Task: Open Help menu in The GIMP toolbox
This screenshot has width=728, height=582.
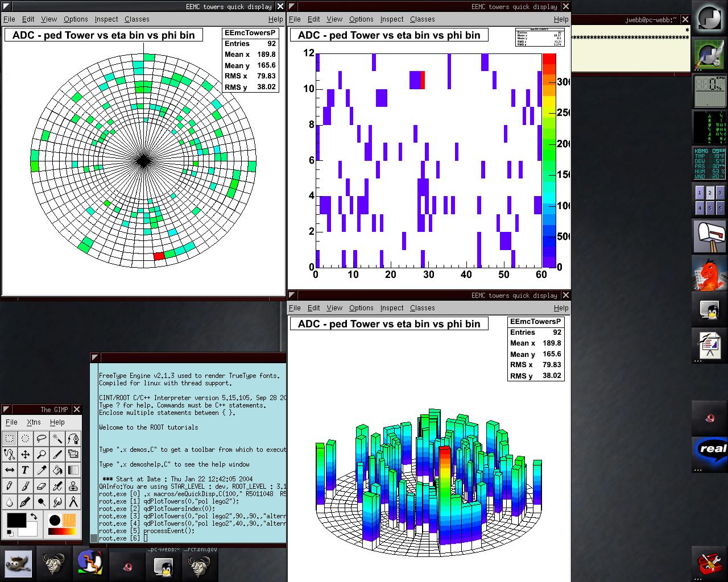Action: click(57, 422)
